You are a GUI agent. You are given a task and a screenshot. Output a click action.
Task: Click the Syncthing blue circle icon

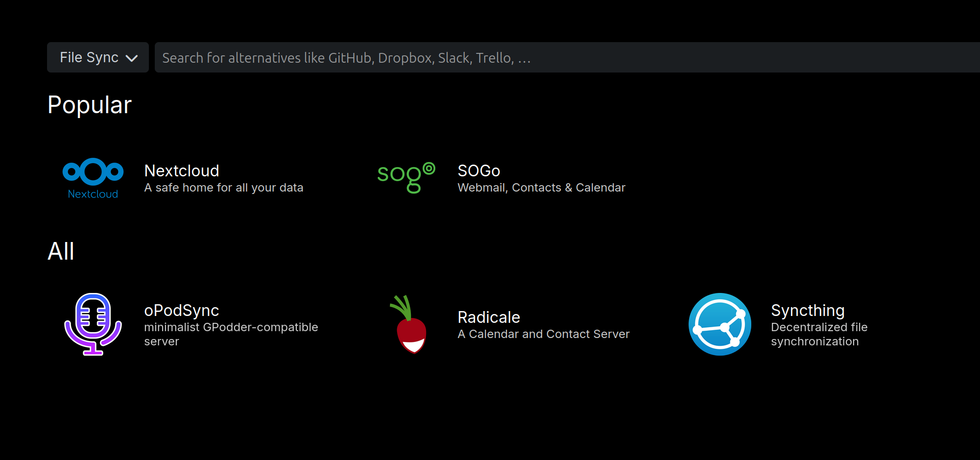[719, 324]
